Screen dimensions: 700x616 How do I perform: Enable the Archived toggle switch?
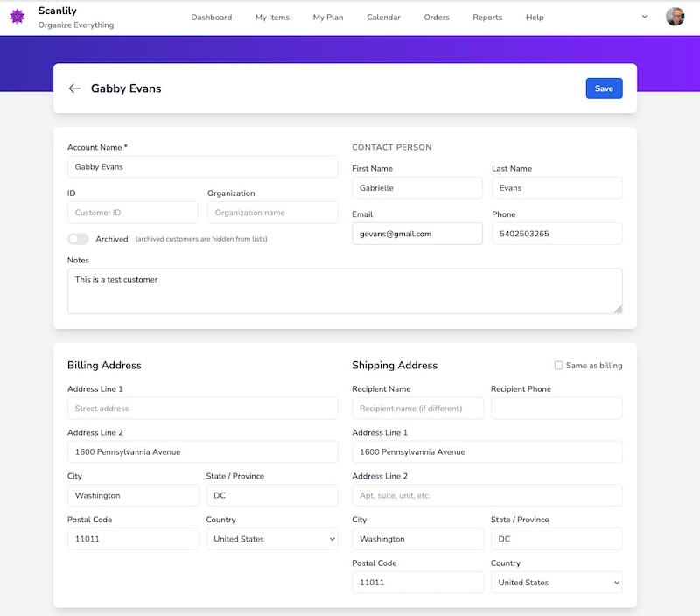click(78, 236)
